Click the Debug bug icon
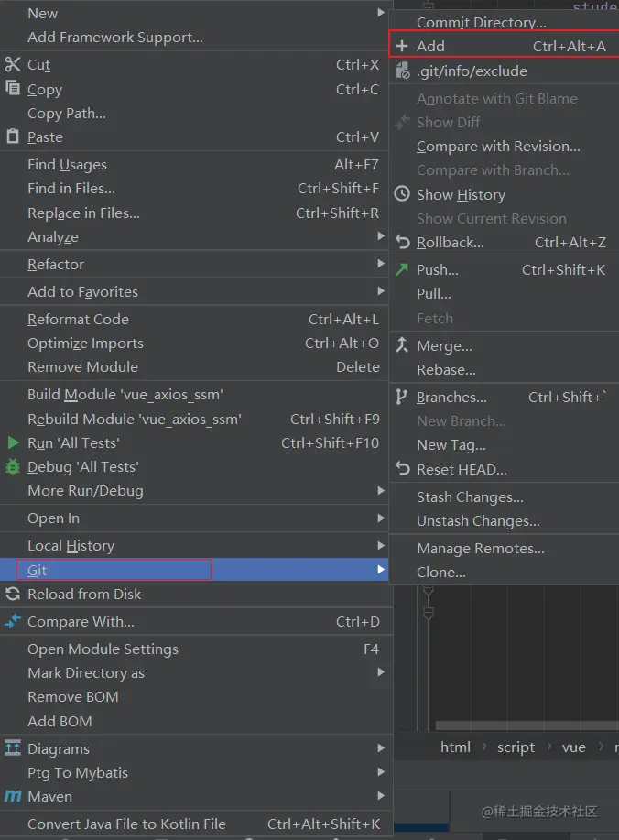The image size is (619, 840). (x=12, y=466)
